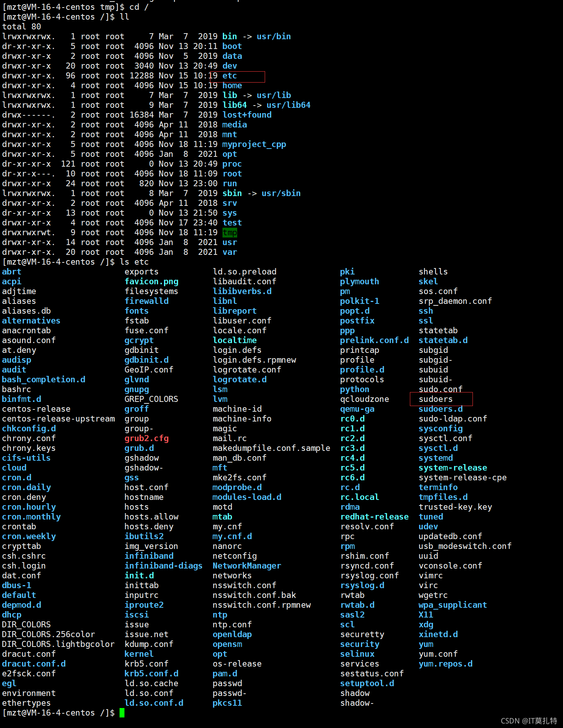563x728 pixels.
Task: Select the red 'grub2.cfg' entry
Action: [x=147, y=438]
